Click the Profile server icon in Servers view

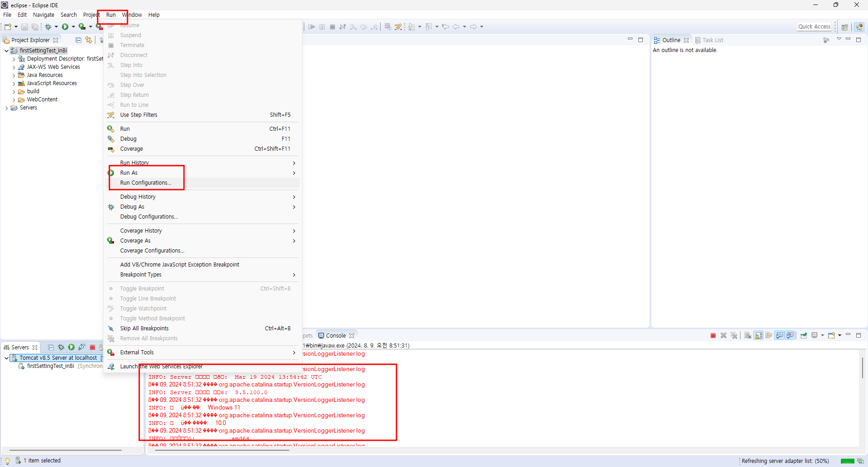(x=82, y=348)
